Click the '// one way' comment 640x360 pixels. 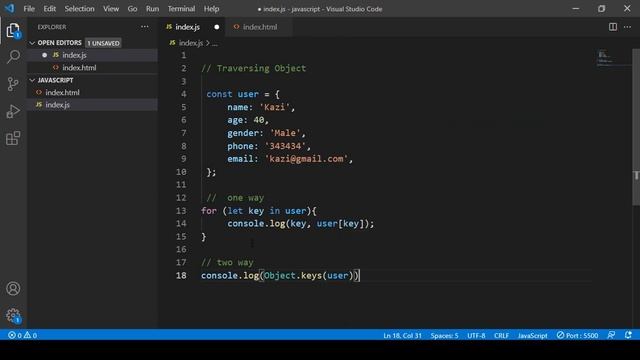235,198
